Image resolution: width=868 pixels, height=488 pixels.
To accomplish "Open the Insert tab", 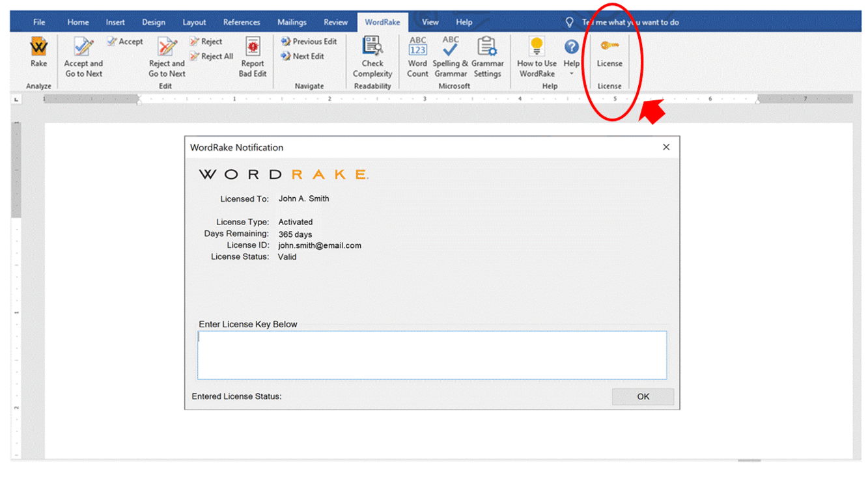I will [115, 22].
